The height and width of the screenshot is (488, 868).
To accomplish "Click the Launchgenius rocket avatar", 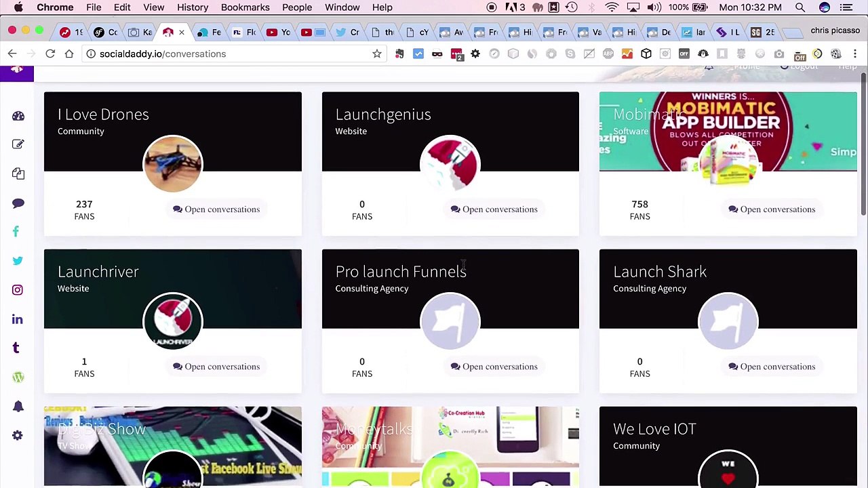I will pos(450,164).
